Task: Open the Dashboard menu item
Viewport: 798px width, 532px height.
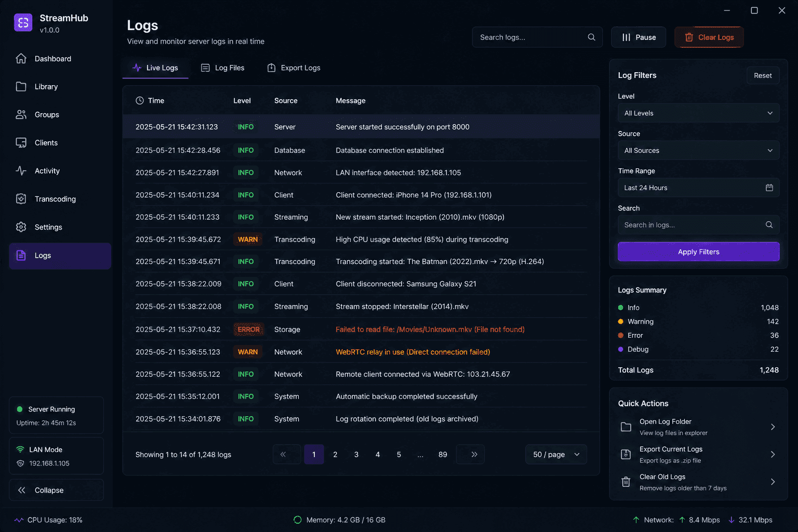Action: pos(60,59)
